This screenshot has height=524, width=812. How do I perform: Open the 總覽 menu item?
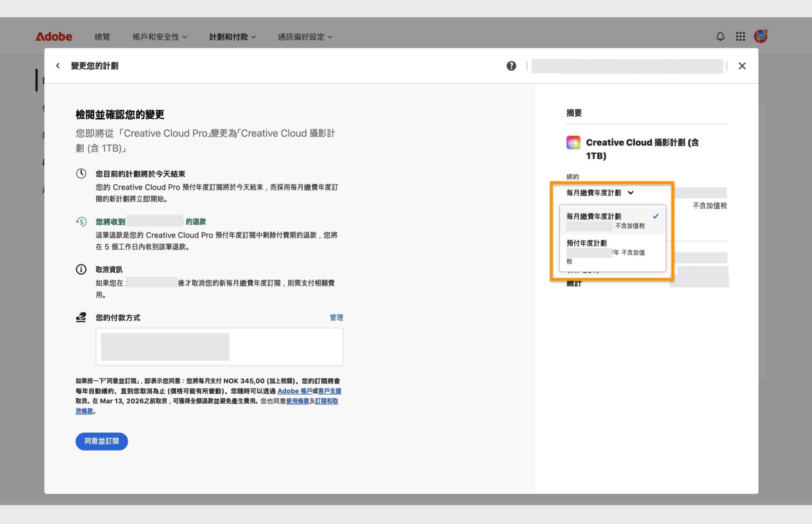click(102, 37)
